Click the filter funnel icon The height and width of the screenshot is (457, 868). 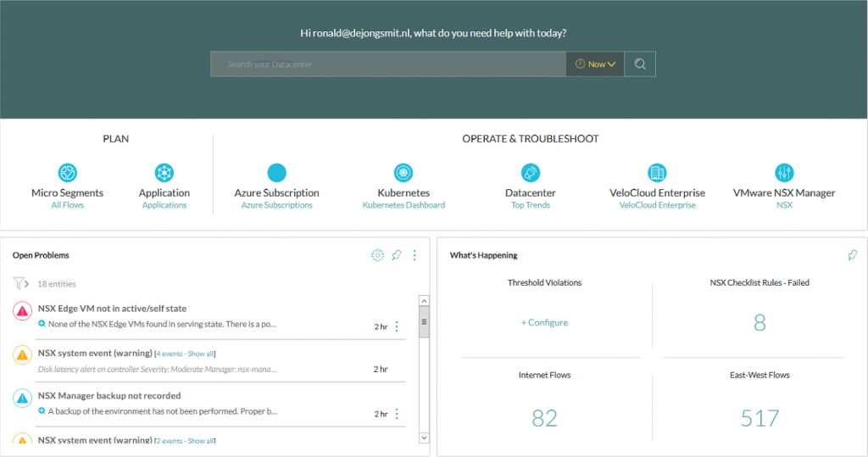pos(19,284)
